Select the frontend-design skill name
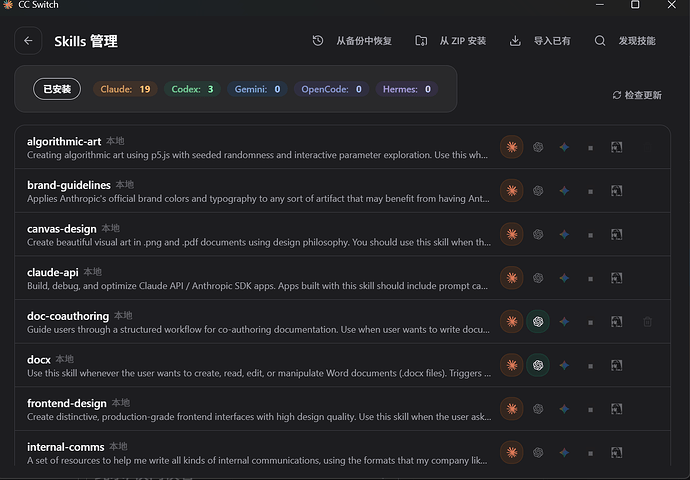 (66, 403)
